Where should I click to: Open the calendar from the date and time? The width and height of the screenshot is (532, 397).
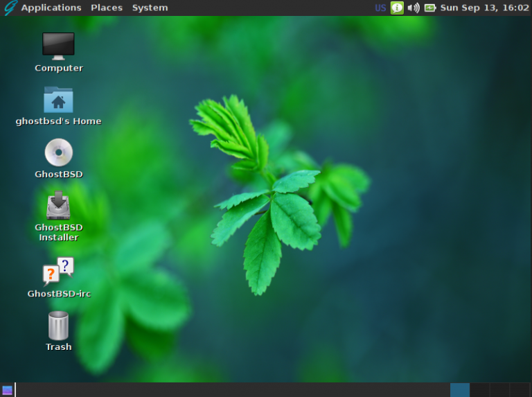tap(484, 8)
